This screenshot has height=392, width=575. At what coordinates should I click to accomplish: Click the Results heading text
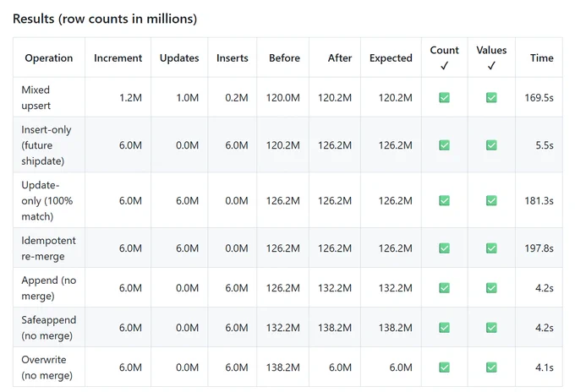[x=105, y=19]
